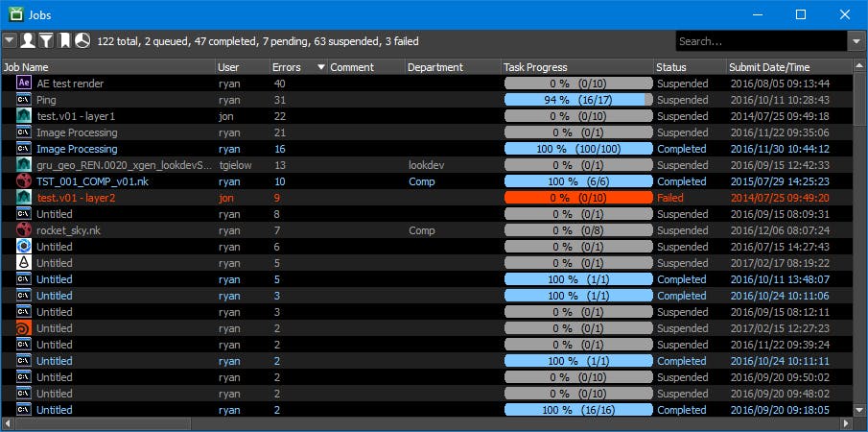Click the vertical scrollbar down arrow
Viewport: 868px width, 432px height.
click(859, 410)
